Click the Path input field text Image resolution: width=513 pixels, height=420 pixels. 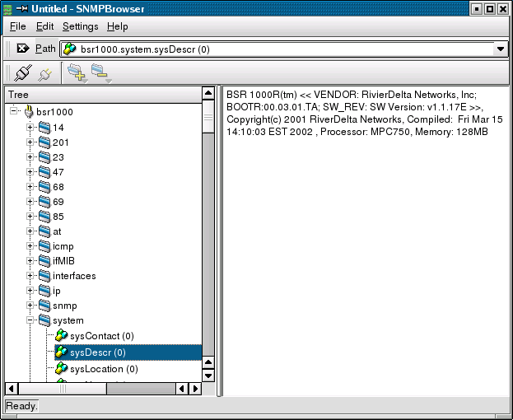click(145, 49)
